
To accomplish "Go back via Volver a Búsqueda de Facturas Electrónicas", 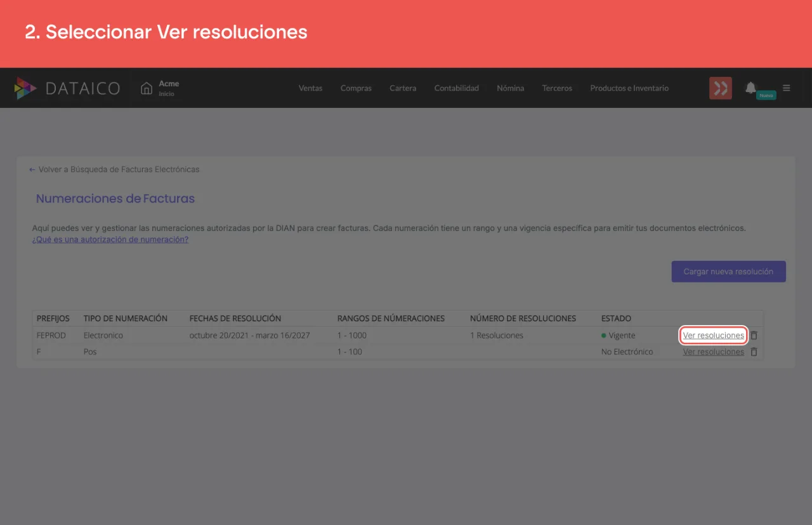I will click(x=114, y=169).
